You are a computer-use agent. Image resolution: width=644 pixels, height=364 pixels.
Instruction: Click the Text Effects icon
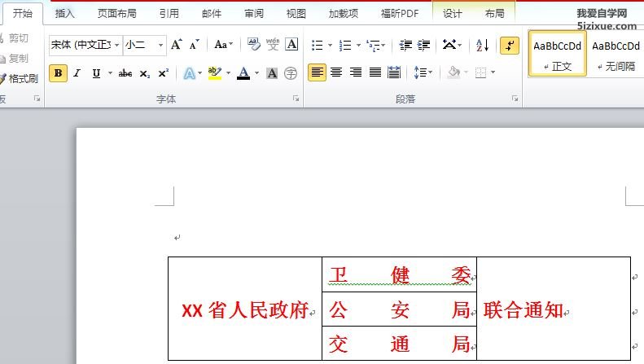tap(189, 73)
